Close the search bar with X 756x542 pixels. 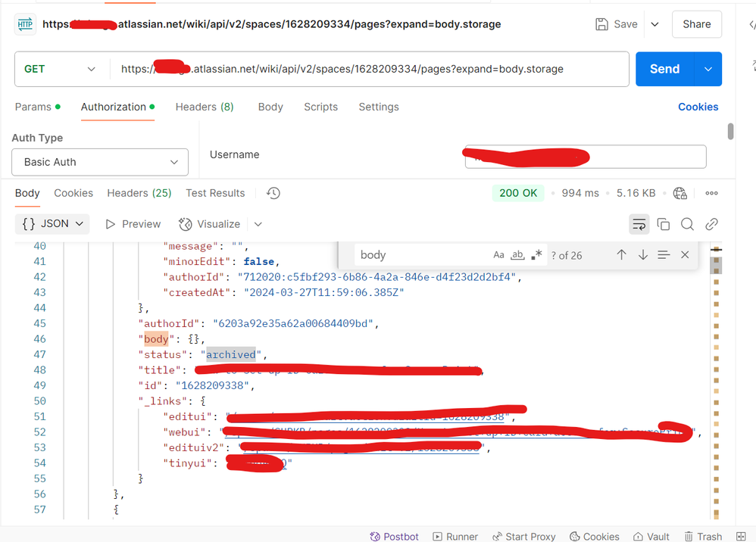(685, 255)
